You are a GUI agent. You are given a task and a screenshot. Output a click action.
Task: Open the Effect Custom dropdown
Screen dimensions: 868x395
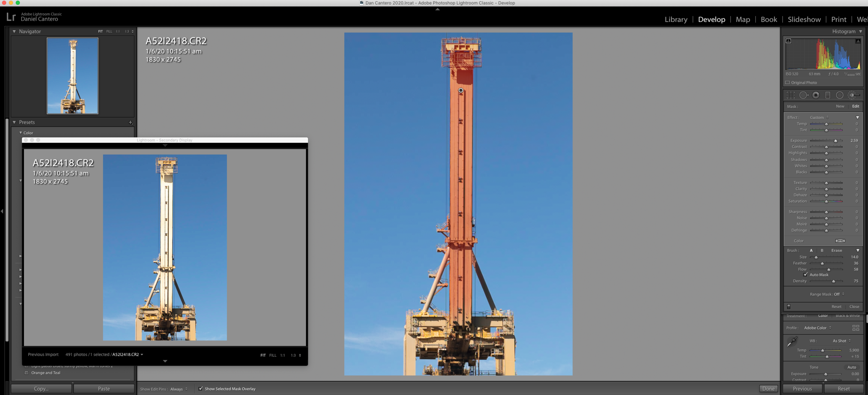[x=819, y=117]
